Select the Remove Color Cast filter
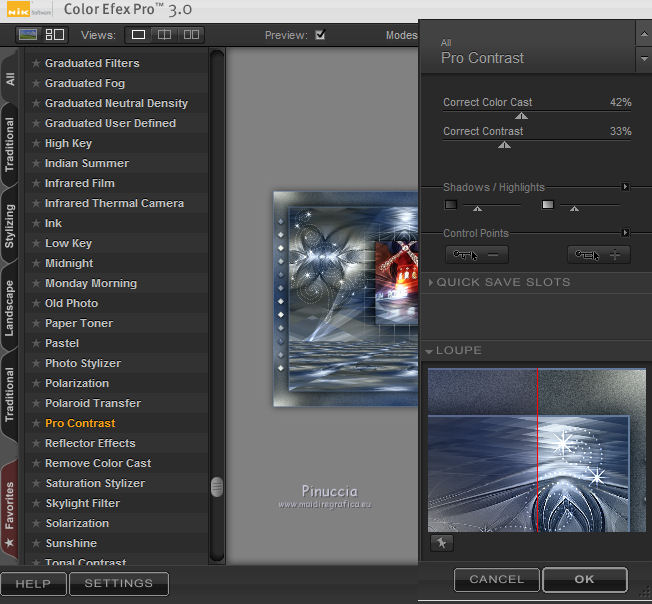Image resolution: width=652 pixels, height=604 pixels. point(116,463)
